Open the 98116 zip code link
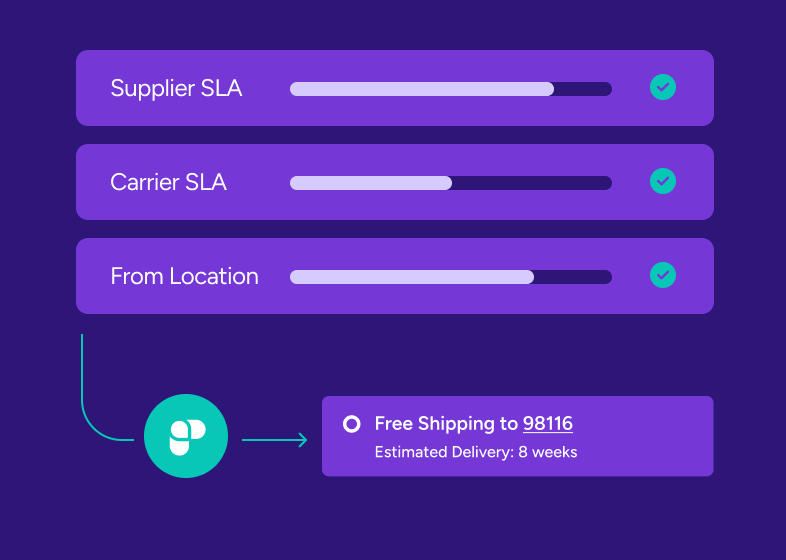The height and width of the screenshot is (560, 786). [547, 424]
